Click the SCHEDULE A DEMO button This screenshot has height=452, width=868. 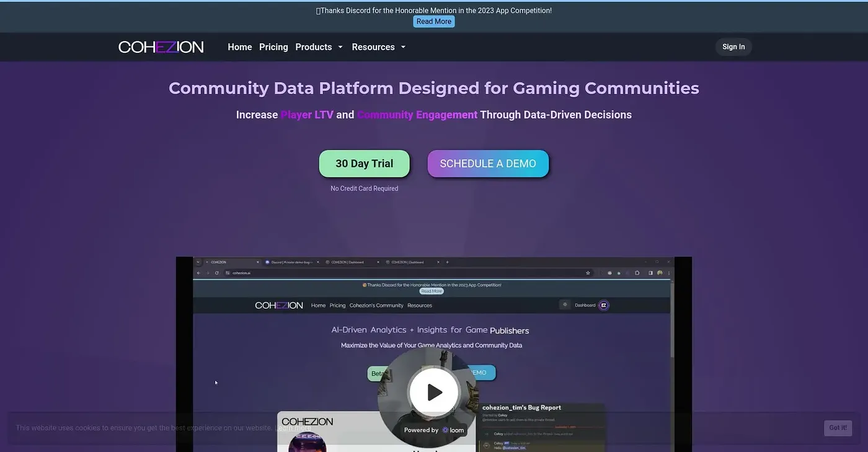click(488, 164)
